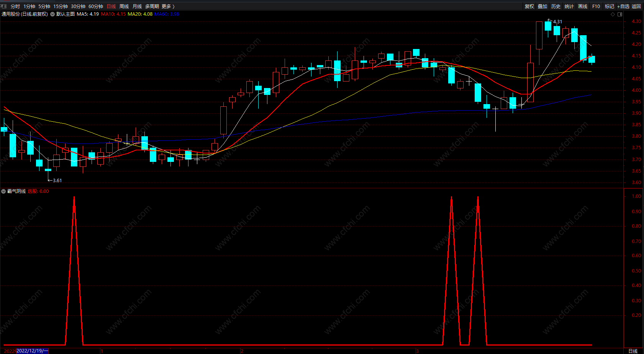Click the 选股: 0.00 value

tap(38, 191)
